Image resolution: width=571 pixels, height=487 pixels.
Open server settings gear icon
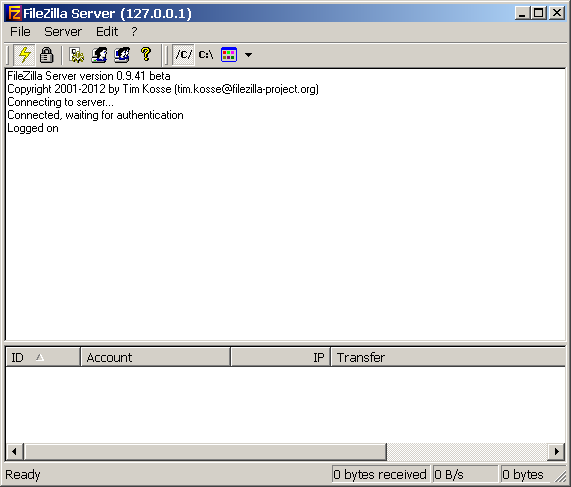pos(76,55)
